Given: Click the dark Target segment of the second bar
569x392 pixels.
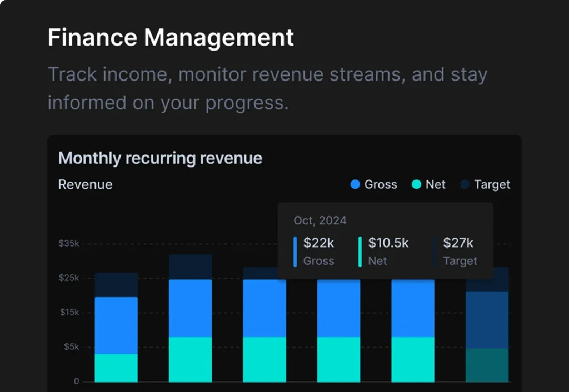Looking at the screenshot, I should pyautogui.click(x=190, y=267).
